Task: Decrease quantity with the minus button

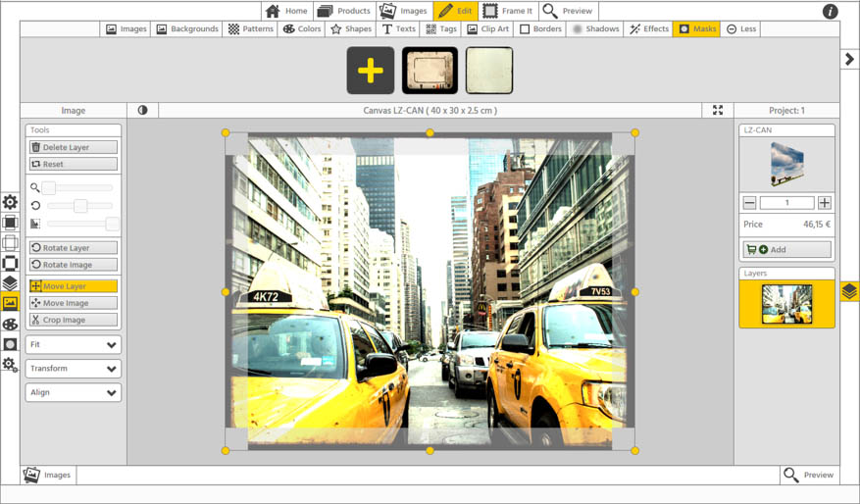Action: pyautogui.click(x=750, y=203)
